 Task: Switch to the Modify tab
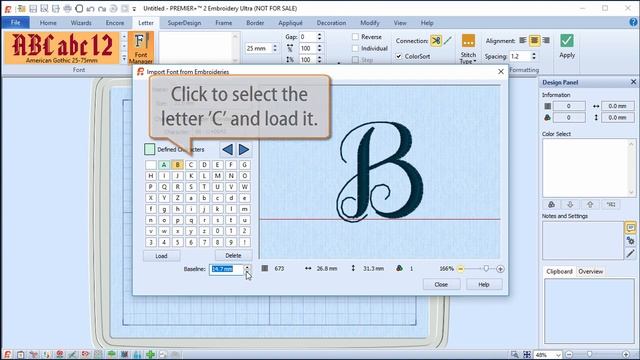point(369,23)
